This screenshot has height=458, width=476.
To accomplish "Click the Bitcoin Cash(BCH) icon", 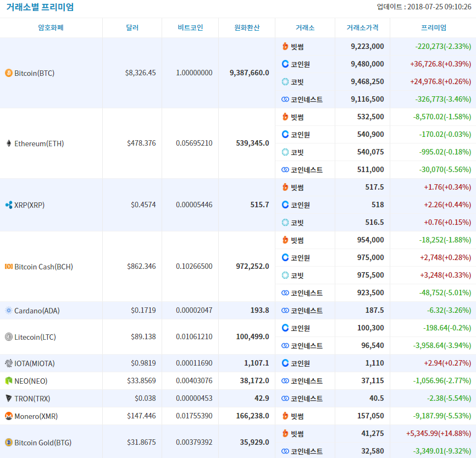I will (9, 266).
